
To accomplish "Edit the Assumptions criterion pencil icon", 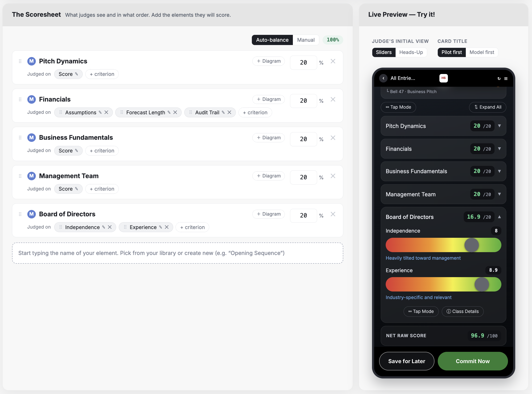I will point(100,112).
